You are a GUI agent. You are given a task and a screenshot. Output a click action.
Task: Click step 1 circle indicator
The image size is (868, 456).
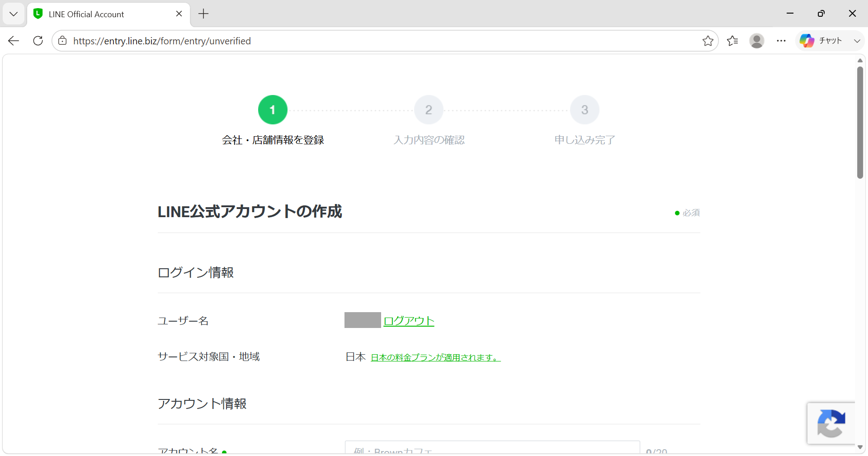pos(273,109)
